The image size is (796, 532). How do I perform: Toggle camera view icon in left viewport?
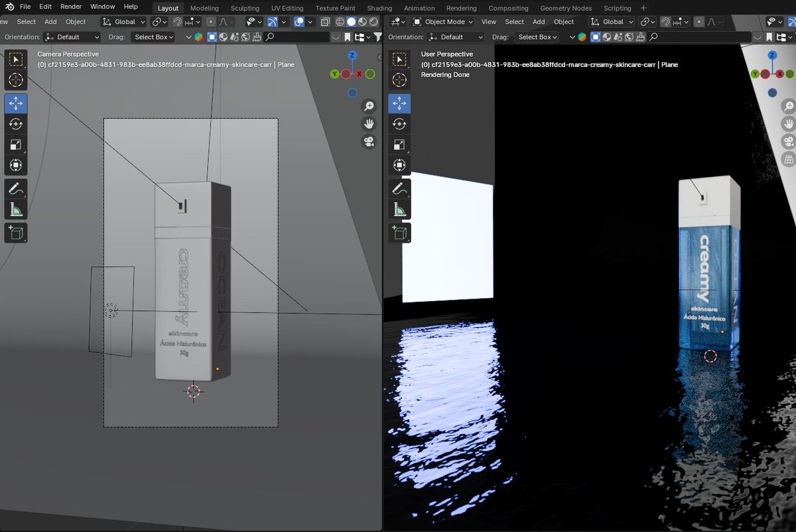pyautogui.click(x=369, y=141)
